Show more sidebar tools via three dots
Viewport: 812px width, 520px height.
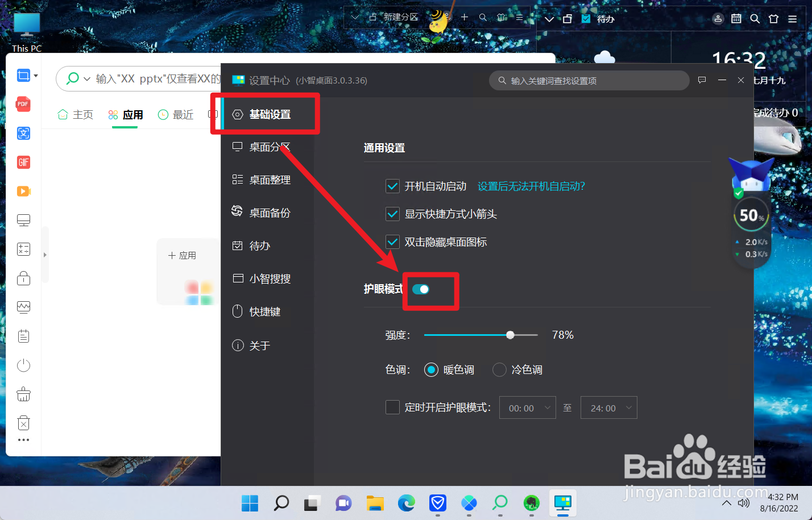pos(23,440)
